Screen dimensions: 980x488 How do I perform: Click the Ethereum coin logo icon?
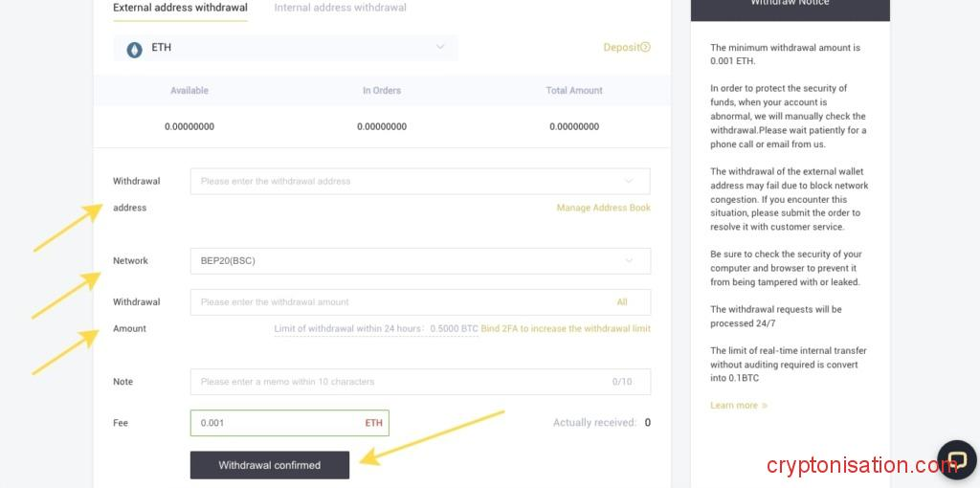point(135,49)
